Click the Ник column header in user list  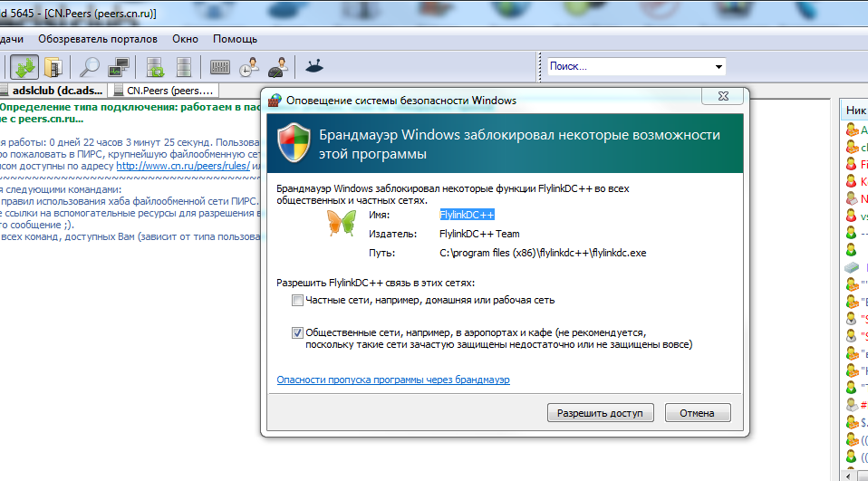click(855, 111)
